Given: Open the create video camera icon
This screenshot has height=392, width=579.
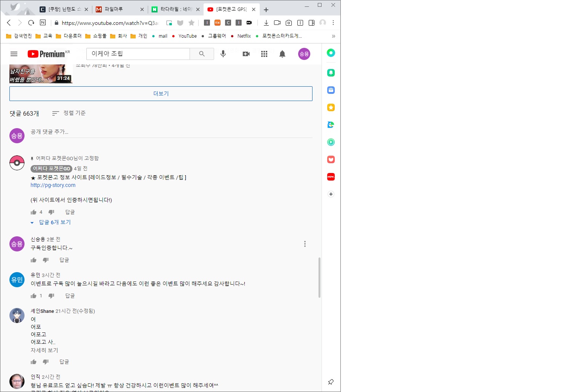Looking at the screenshot, I should (246, 54).
